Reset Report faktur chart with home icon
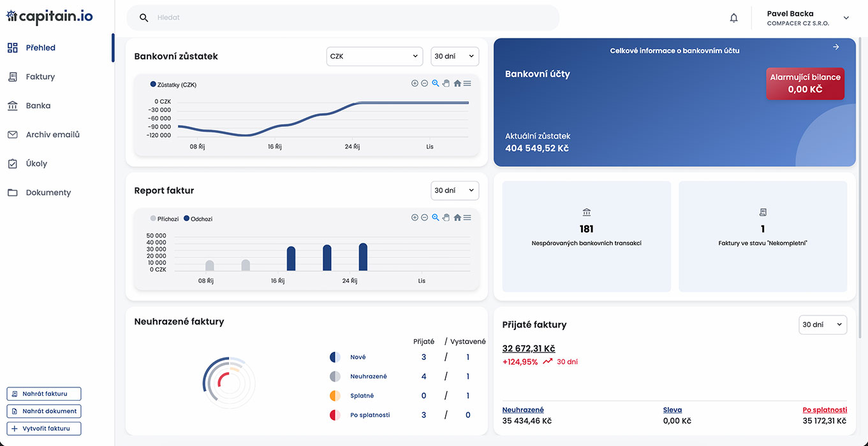Image resolution: width=868 pixels, height=446 pixels. point(457,217)
